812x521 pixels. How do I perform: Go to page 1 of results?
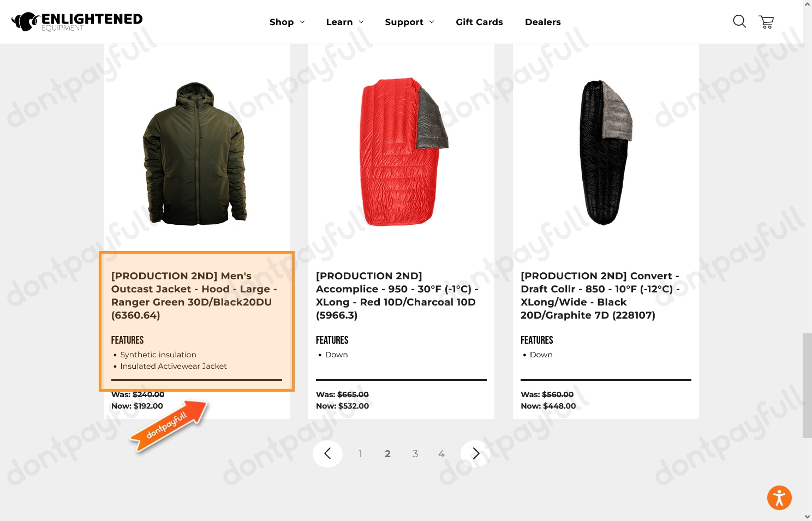[x=360, y=453]
